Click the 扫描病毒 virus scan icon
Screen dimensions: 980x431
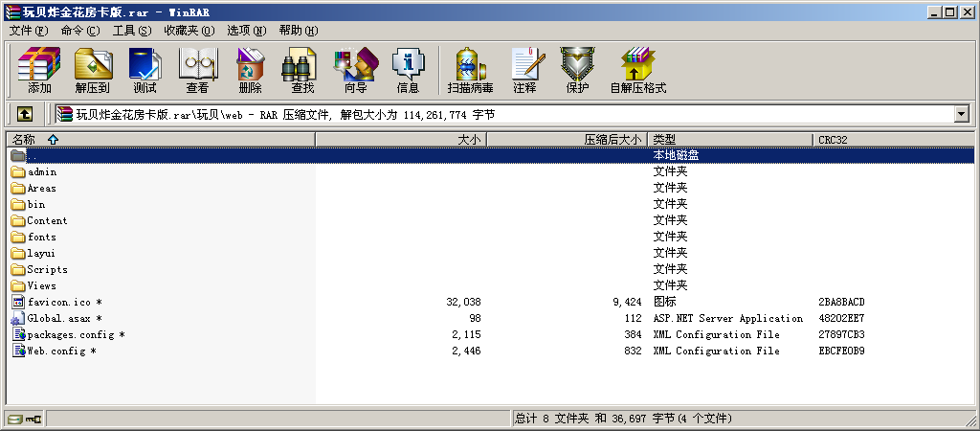[x=470, y=70]
